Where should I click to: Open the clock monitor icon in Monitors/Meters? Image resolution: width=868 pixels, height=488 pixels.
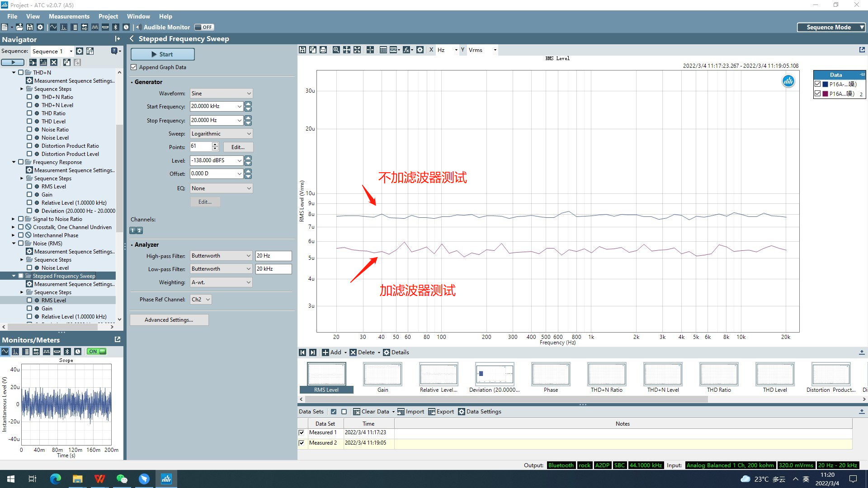coord(78,352)
